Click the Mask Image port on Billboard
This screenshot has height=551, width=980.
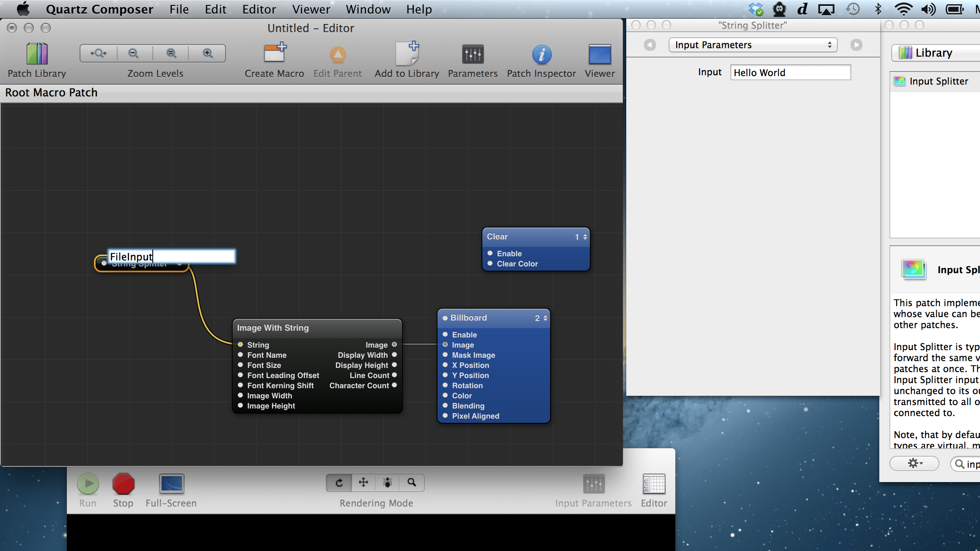tap(445, 355)
